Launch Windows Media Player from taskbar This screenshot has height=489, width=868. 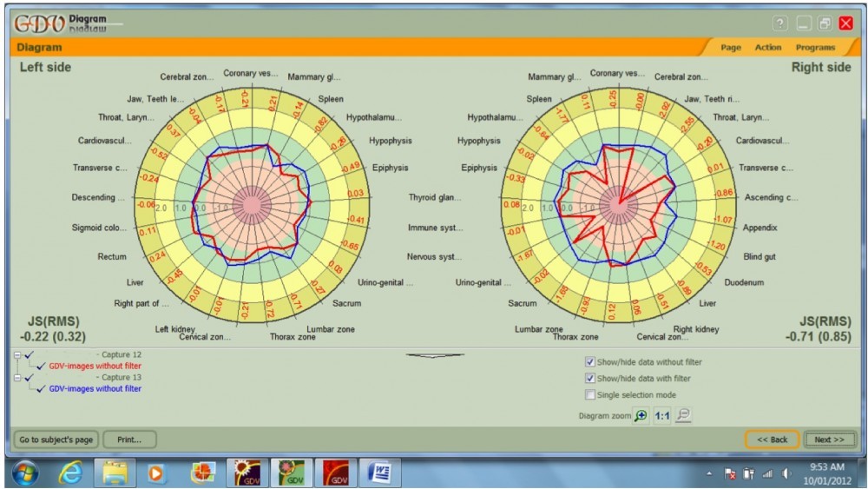pyautogui.click(x=156, y=473)
